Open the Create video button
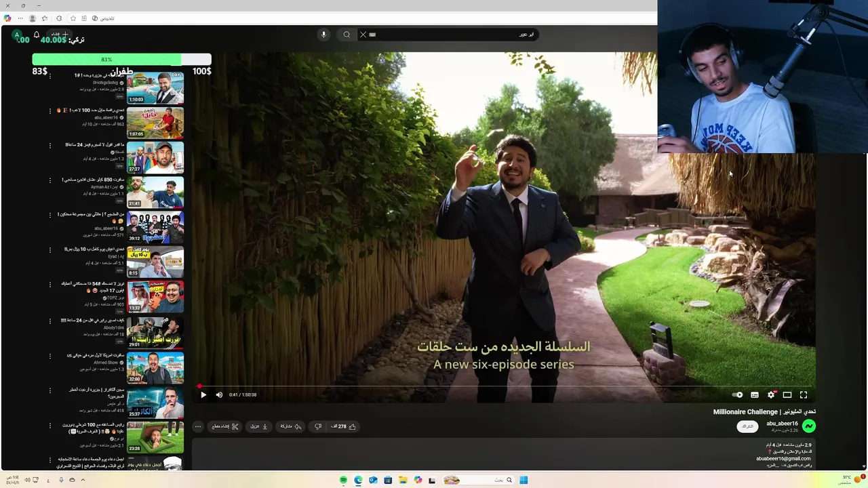The height and width of the screenshot is (488, 868). click(x=60, y=35)
